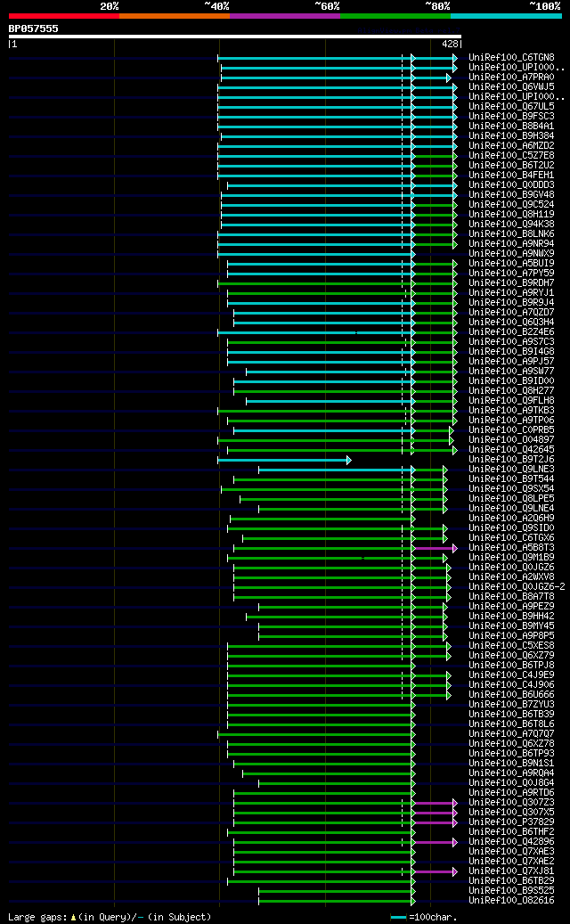Select the UniRef100_B7ZYU3 label
The height and width of the screenshot is (924, 570).
point(511,704)
